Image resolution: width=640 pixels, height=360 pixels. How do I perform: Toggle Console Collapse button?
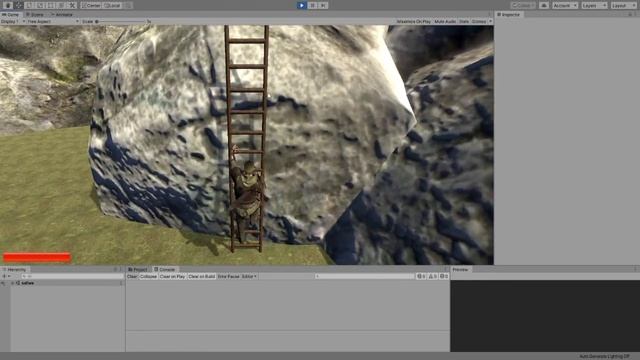point(148,276)
